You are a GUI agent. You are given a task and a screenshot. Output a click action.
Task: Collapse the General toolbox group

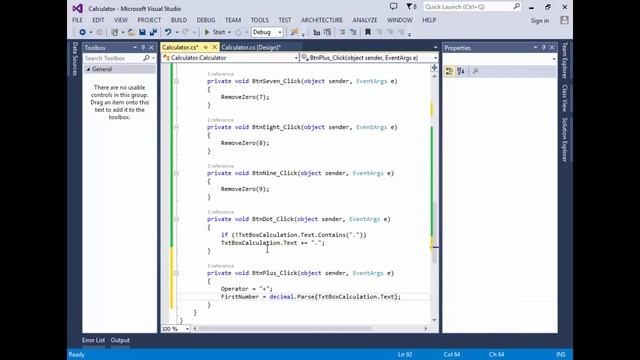tap(88, 69)
